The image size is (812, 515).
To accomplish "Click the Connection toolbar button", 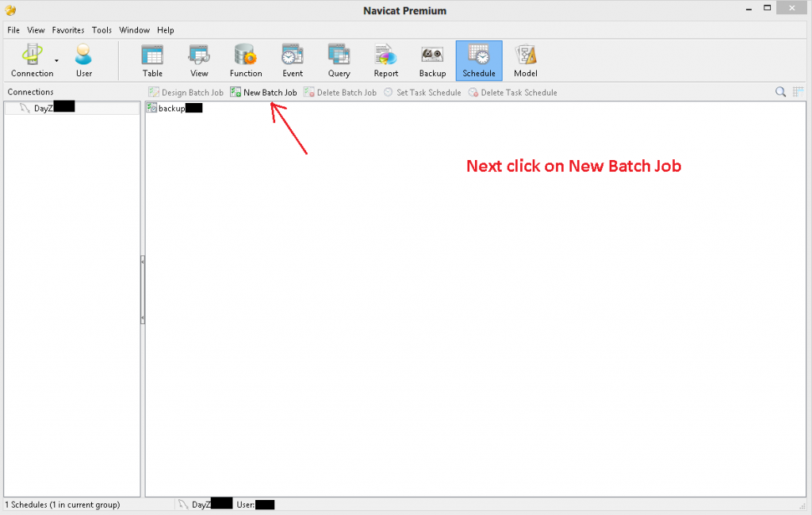I will [32, 61].
